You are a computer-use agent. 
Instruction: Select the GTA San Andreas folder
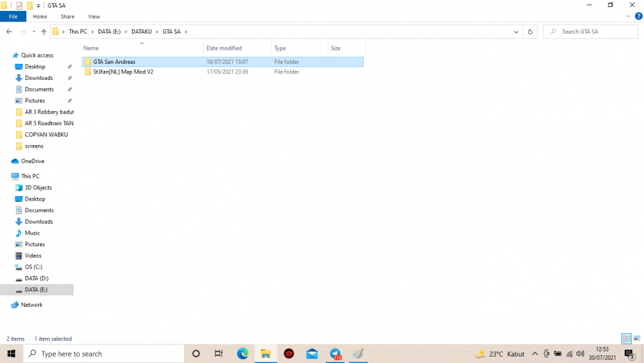point(223,62)
